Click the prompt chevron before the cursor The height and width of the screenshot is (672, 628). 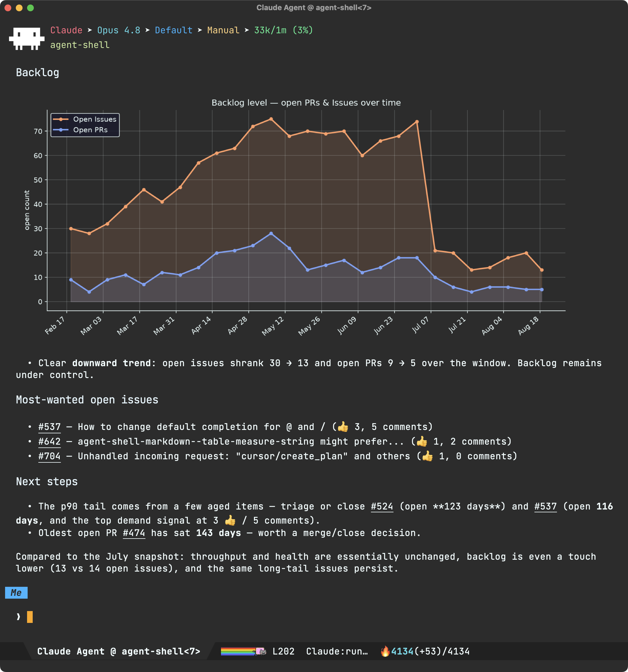[18, 616]
